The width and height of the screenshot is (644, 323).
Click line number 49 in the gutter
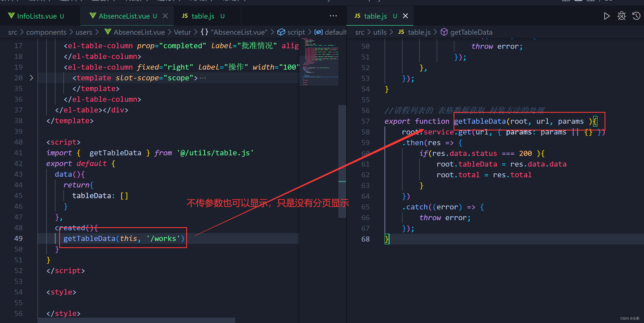(x=18, y=239)
